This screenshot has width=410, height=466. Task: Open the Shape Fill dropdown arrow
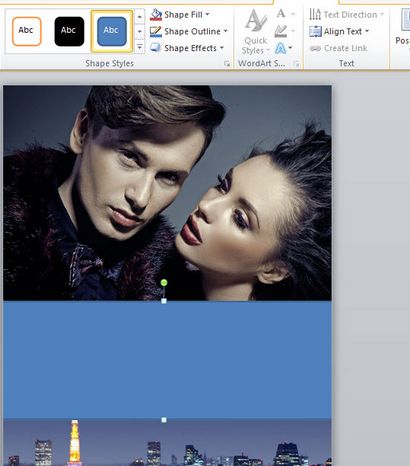[x=208, y=14]
